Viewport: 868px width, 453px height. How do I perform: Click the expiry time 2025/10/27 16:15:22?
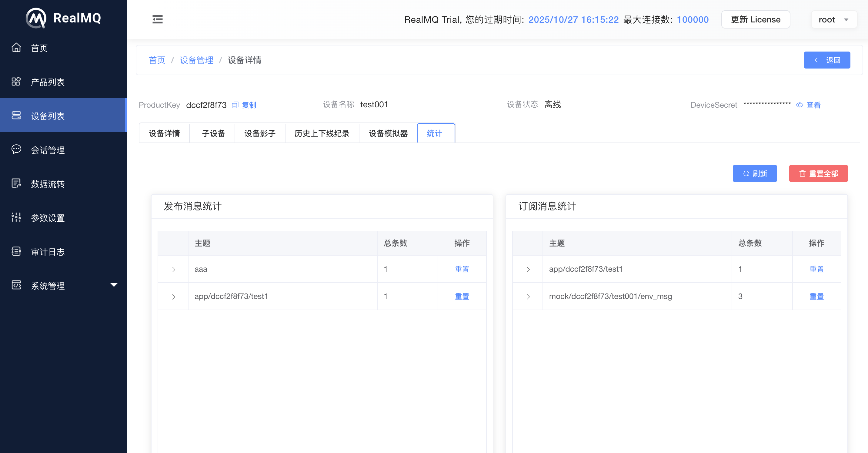tap(573, 19)
